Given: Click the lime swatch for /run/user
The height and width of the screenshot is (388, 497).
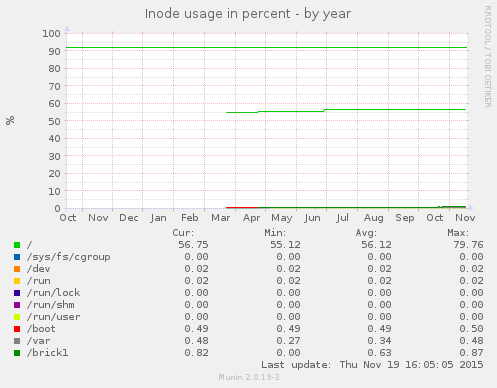Looking at the screenshot, I should (x=17, y=317).
